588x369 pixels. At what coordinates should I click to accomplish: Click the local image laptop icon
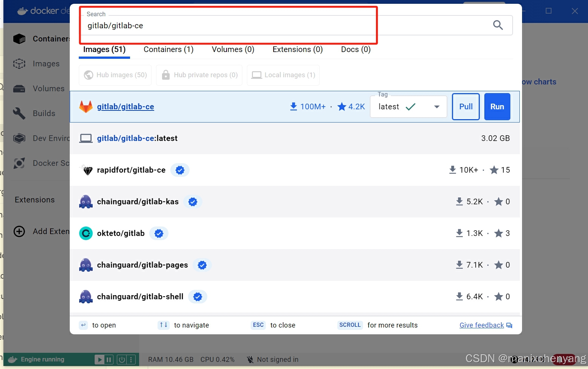(86, 138)
